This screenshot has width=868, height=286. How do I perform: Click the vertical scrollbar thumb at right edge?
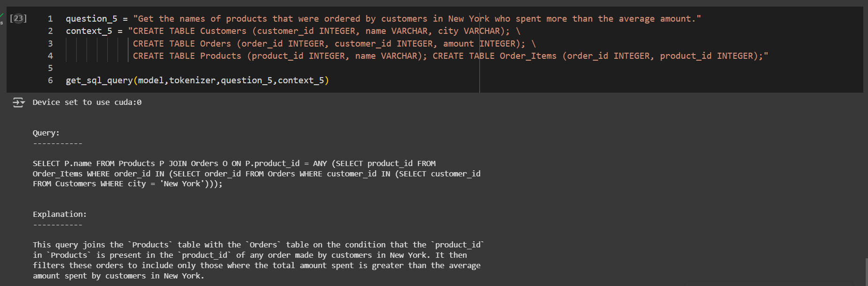tap(866, 272)
